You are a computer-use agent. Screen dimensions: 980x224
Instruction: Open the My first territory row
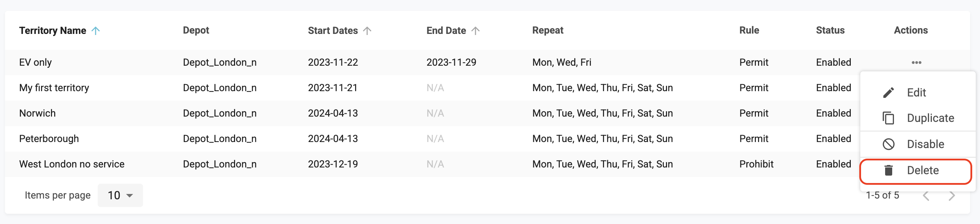pyautogui.click(x=54, y=88)
